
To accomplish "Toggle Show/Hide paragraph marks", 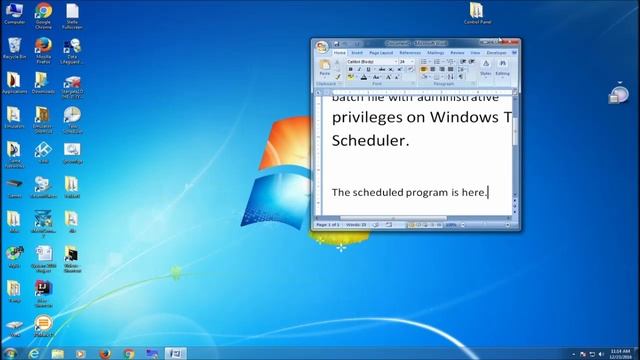I will tap(460, 77).
